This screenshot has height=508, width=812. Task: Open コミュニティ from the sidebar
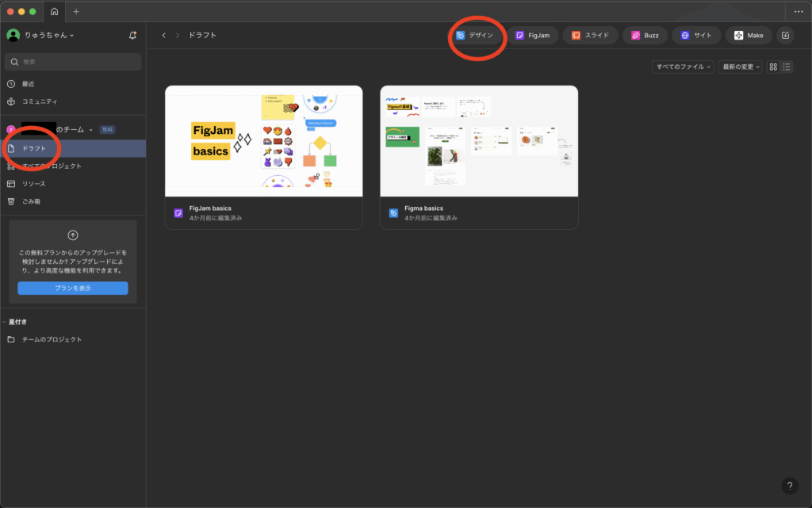click(39, 101)
